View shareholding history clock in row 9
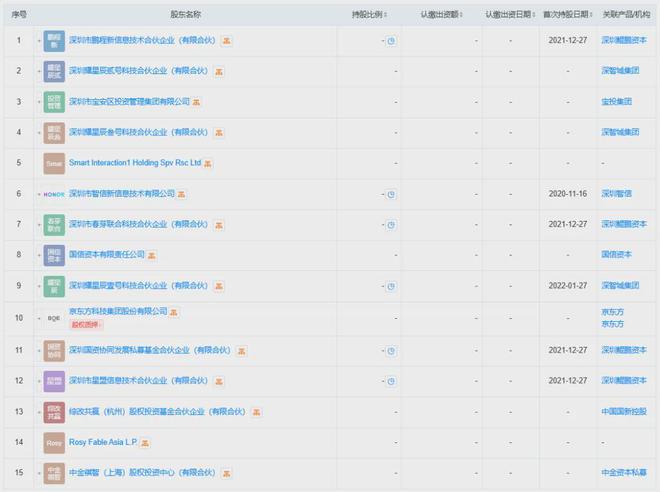660x492 pixels. (x=391, y=286)
